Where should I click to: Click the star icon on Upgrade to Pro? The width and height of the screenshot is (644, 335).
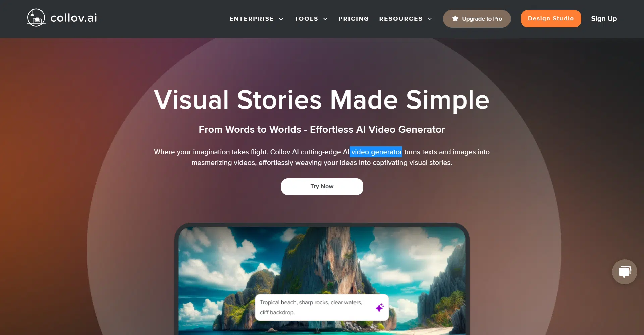click(455, 19)
